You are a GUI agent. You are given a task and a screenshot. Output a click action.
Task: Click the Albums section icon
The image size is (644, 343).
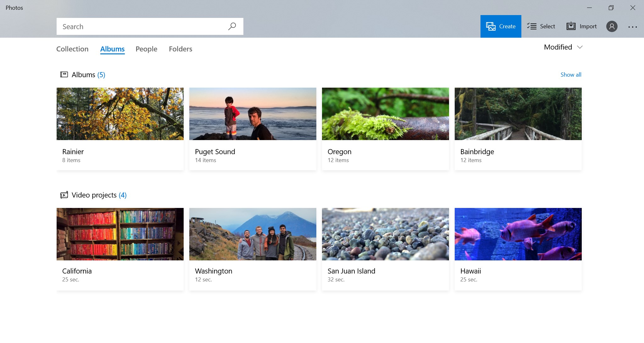[64, 74]
